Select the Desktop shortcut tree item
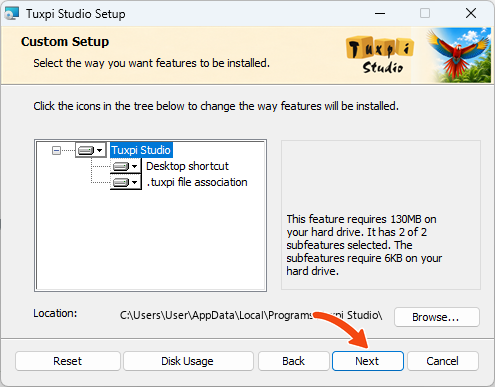 point(187,166)
